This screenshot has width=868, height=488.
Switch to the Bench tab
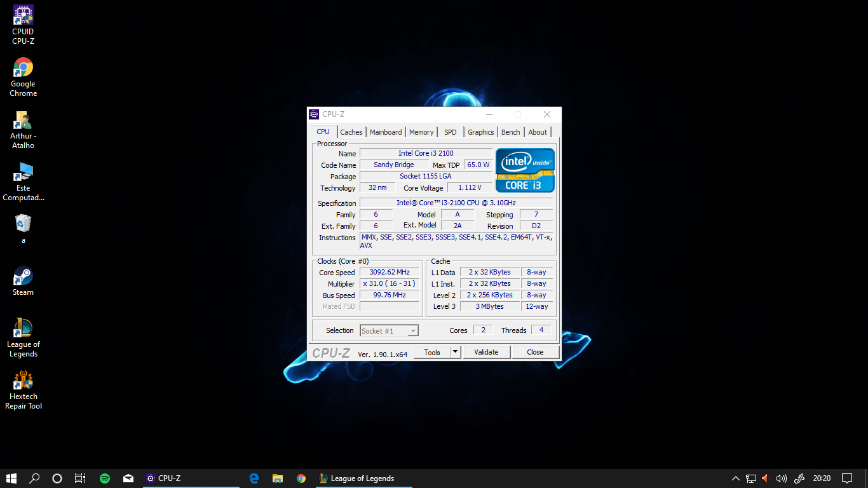point(511,132)
